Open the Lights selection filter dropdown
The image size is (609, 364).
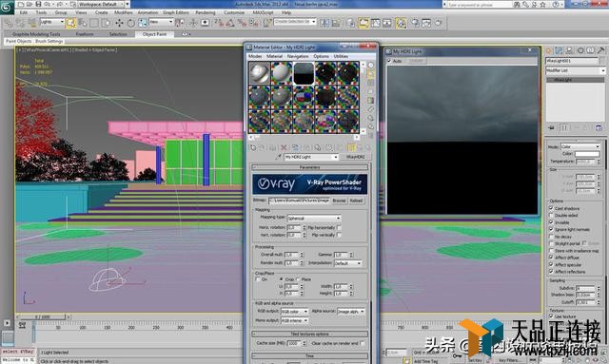[x=52, y=22]
